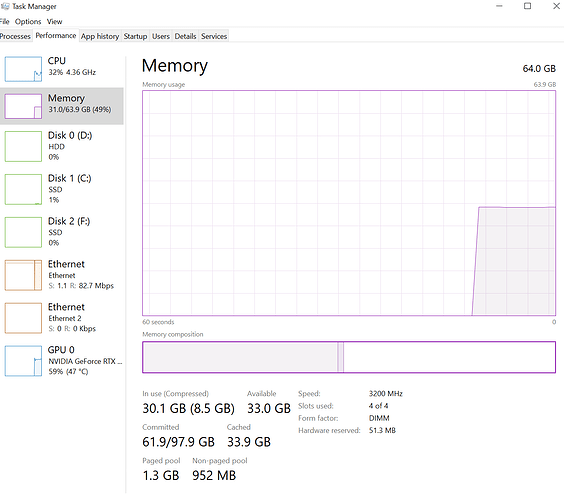The height and width of the screenshot is (500, 564).
Task: Open the first Ethernet adapter graph
Action: pyautogui.click(x=23, y=275)
